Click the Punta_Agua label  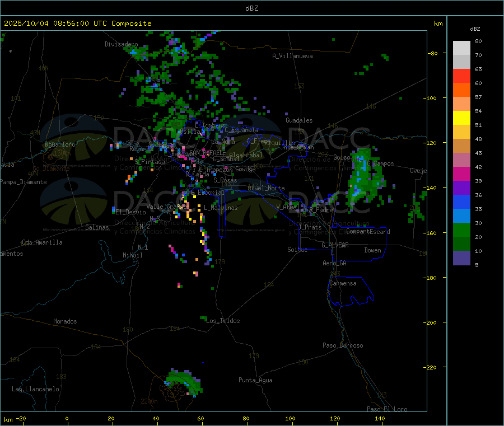point(255,380)
